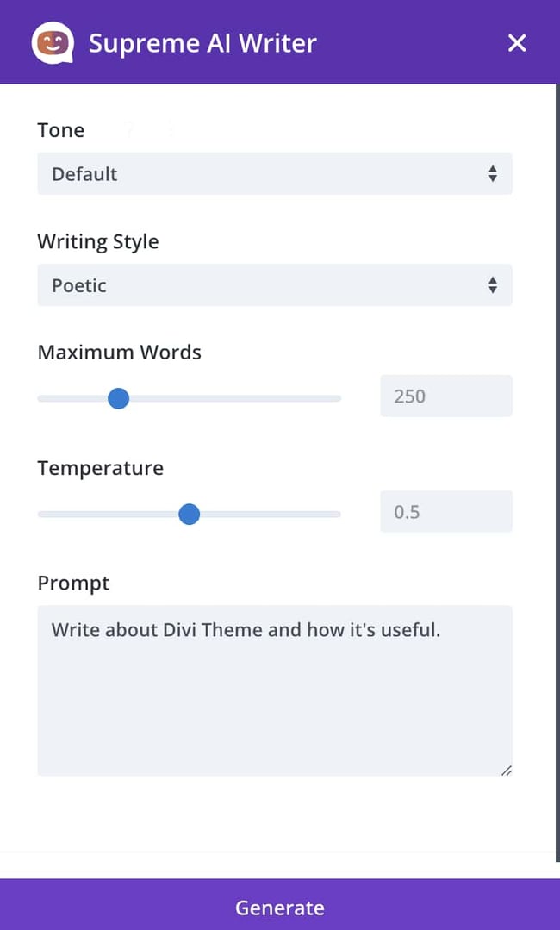Click the Supreme AI Writer logo icon
This screenshot has height=930, width=560.
(x=52, y=43)
